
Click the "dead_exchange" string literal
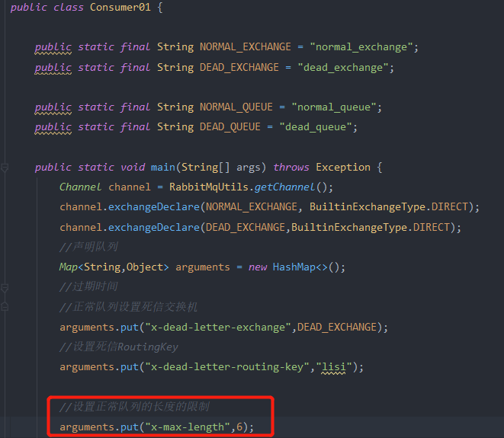(343, 68)
